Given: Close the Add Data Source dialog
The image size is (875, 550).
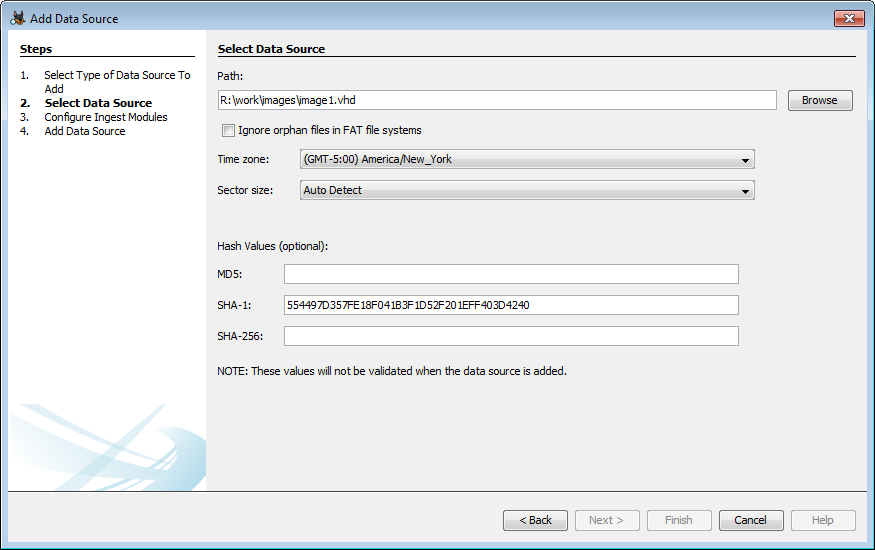Looking at the screenshot, I should (849, 18).
